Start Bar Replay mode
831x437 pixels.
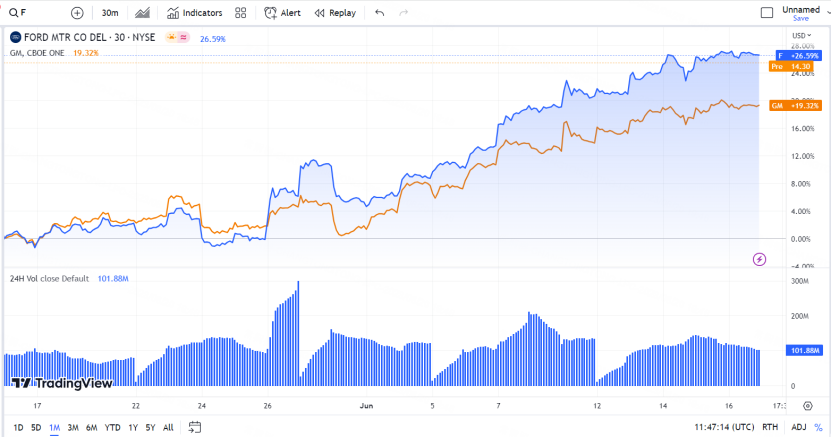[335, 13]
